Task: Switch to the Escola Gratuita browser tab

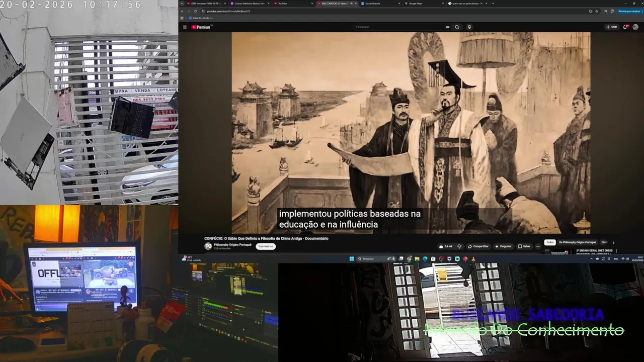Action: pyautogui.click(x=380, y=3)
